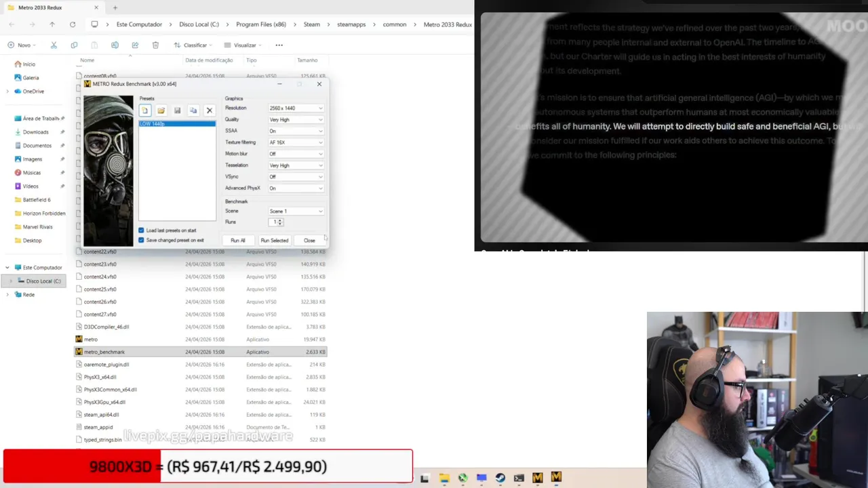This screenshot has width=868, height=488.
Task: Open the Tesselation dropdown
Action: (296, 165)
